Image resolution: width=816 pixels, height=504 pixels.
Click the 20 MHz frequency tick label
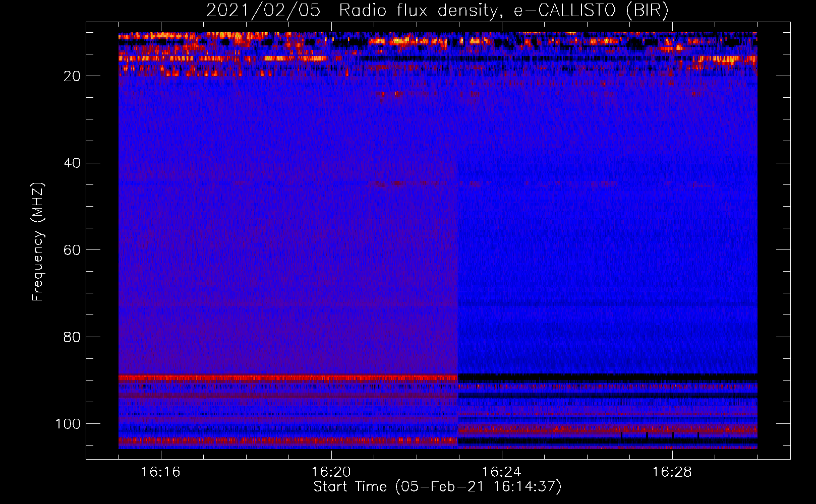(x=72, y=76)
